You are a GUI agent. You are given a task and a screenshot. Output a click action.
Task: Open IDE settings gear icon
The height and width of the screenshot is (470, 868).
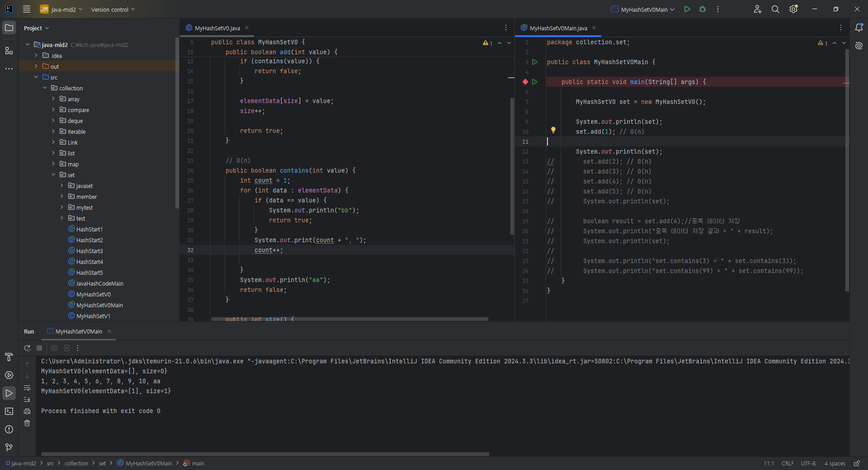[x=793, y=9]
